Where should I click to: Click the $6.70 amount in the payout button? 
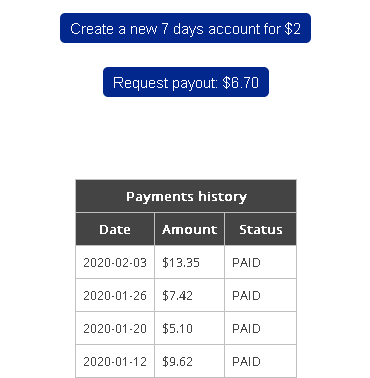pos(241,83)
